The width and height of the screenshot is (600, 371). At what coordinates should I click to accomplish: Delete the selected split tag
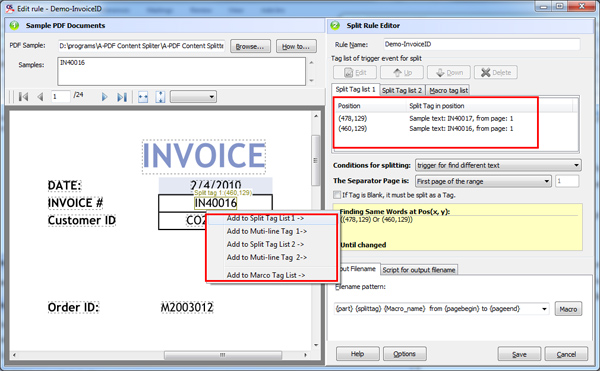click(496, 72)
